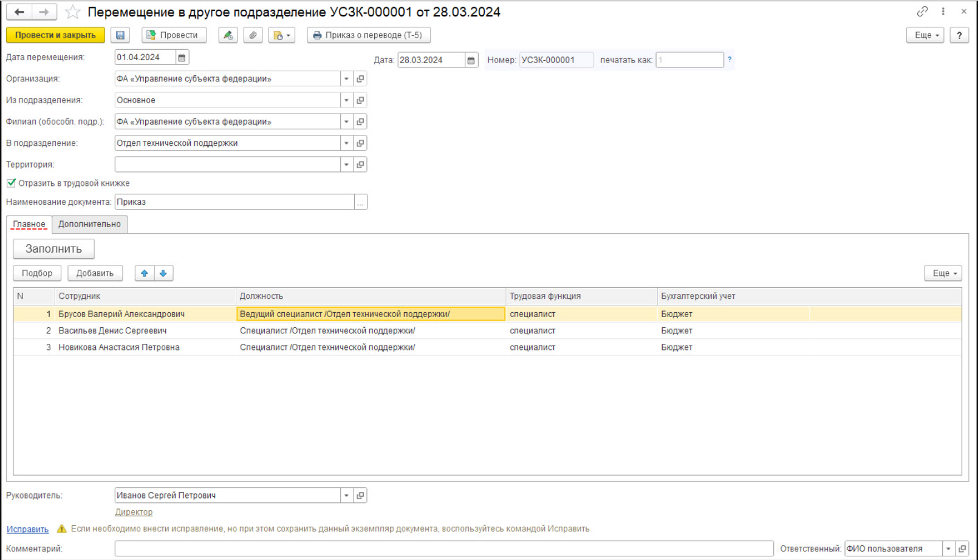Click the печатать как number field
The height and width of the screenshot is (560, 978).
pyautogui.click(x=689, y=60)
